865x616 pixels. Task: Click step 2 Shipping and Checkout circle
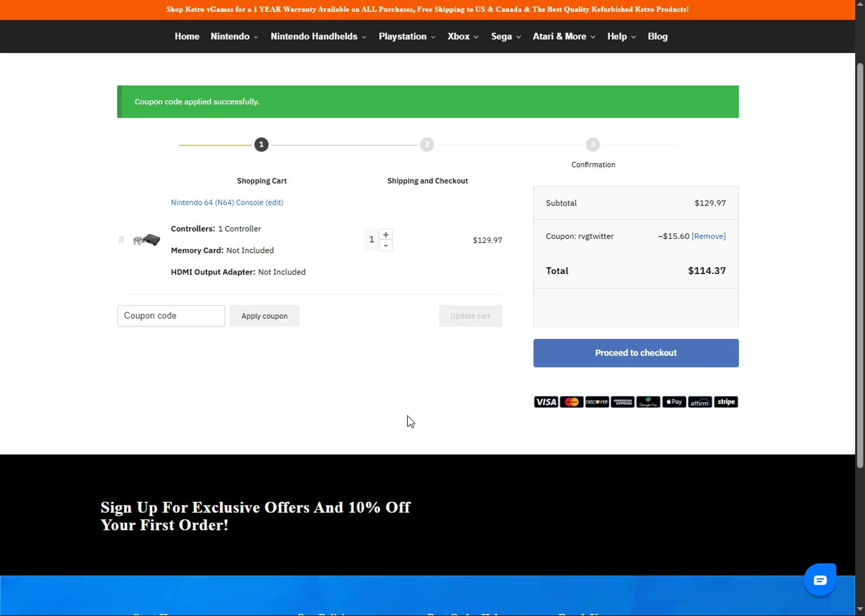tap(427, 145)
